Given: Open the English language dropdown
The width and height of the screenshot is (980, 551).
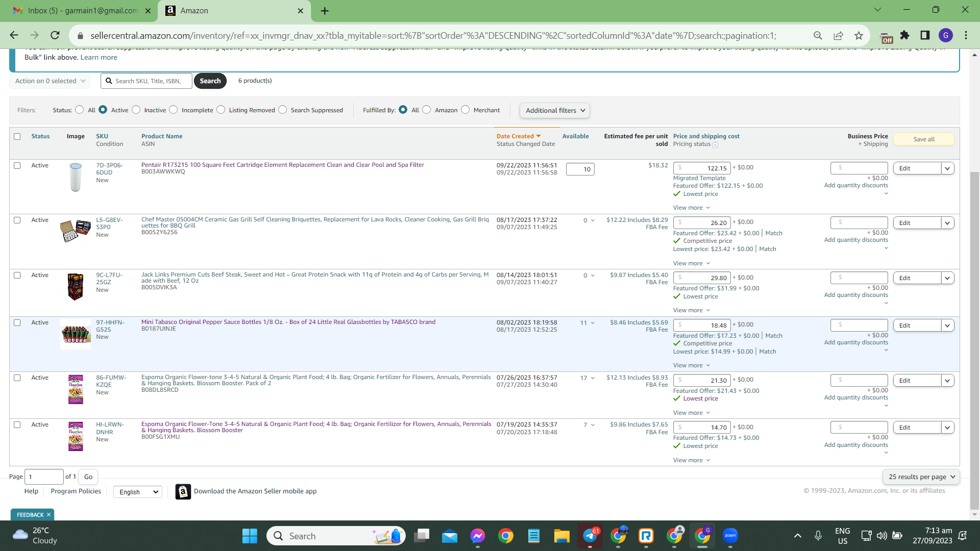Looking at the screenshot, I should tap(138, 492).
